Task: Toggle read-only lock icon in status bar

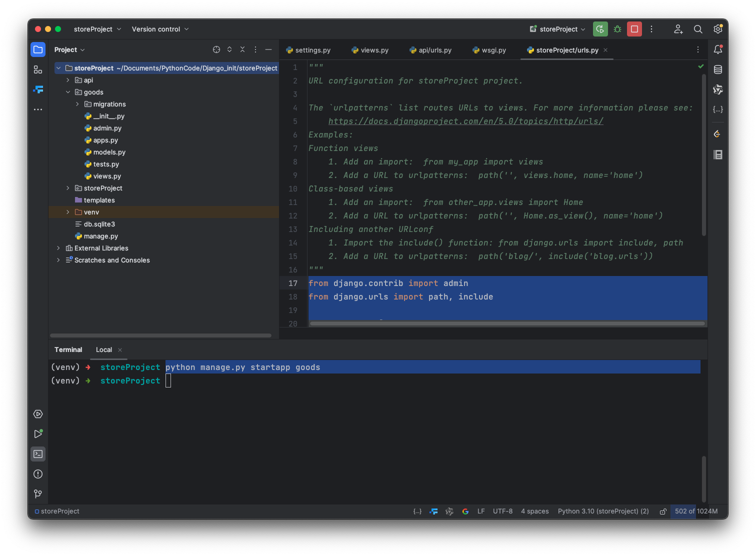Action: click(x=663, y=511)
